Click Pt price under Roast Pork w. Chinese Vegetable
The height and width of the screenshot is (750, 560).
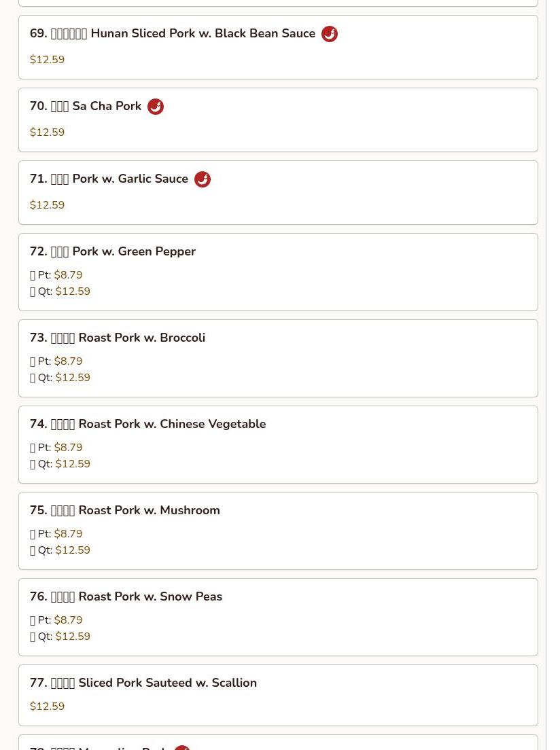tap(68, 448)
